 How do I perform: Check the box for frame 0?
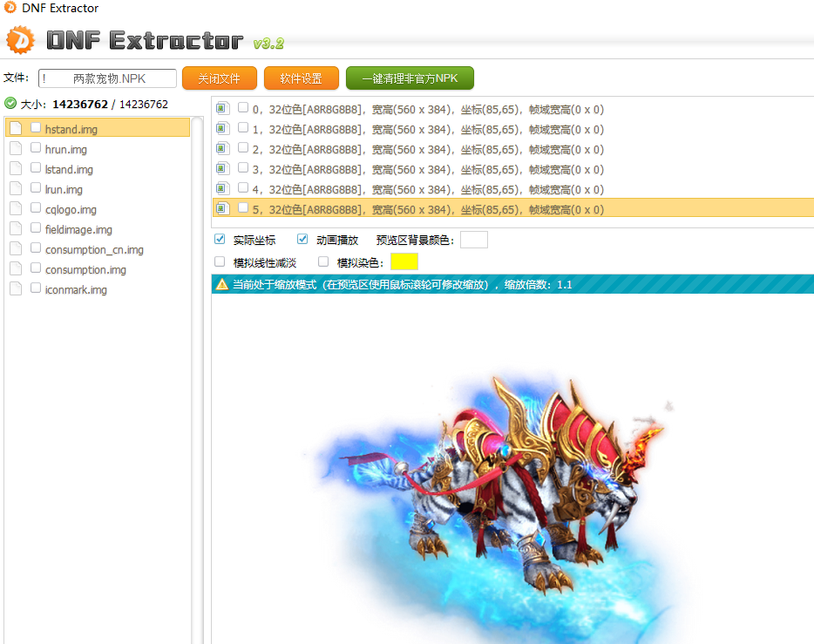243,107
